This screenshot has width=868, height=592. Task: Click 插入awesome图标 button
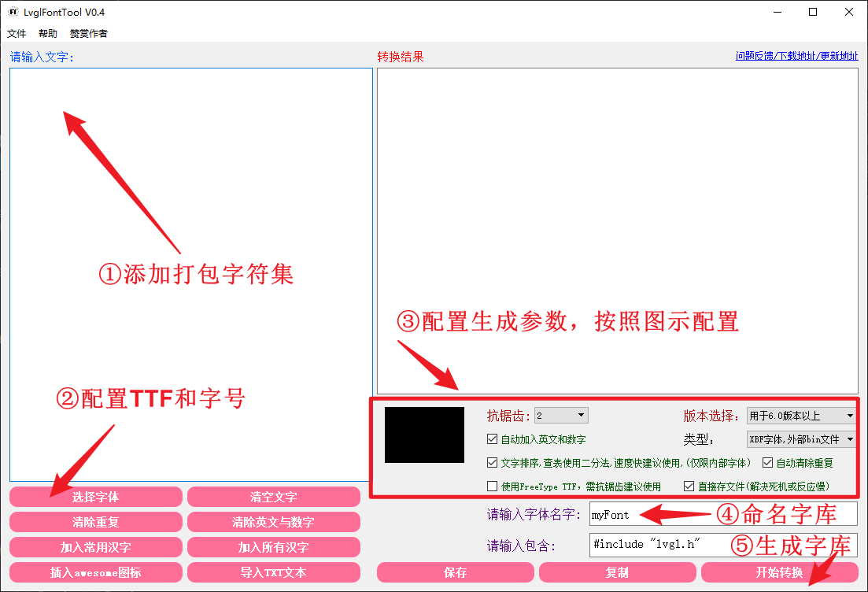[x=96, y=572]
